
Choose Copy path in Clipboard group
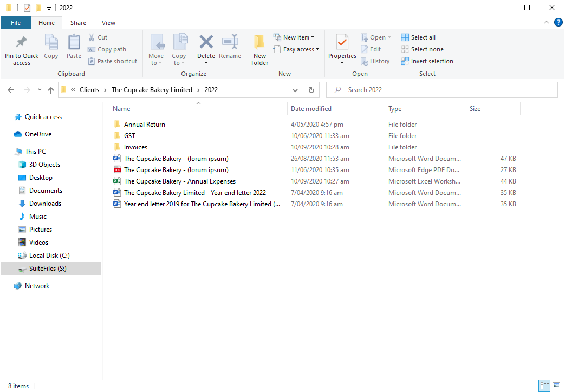coord(107,49)
